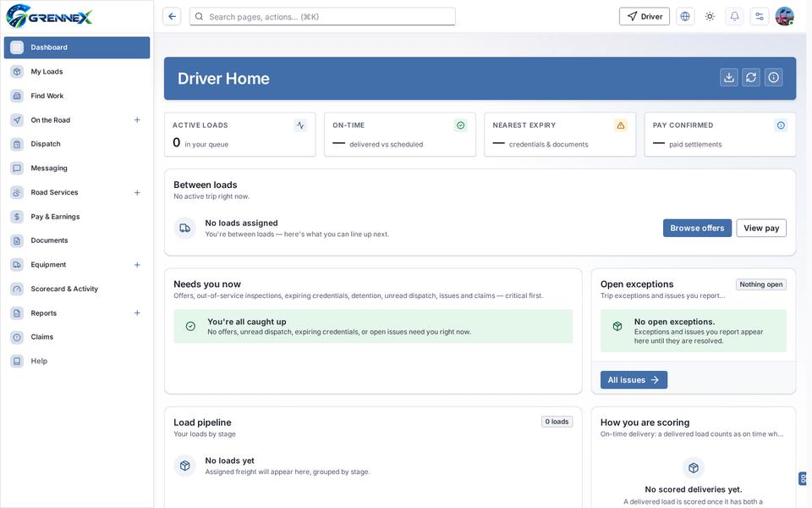Open Dispatch in the sidebar
This screenshot has height=508, width=812.
77,144
